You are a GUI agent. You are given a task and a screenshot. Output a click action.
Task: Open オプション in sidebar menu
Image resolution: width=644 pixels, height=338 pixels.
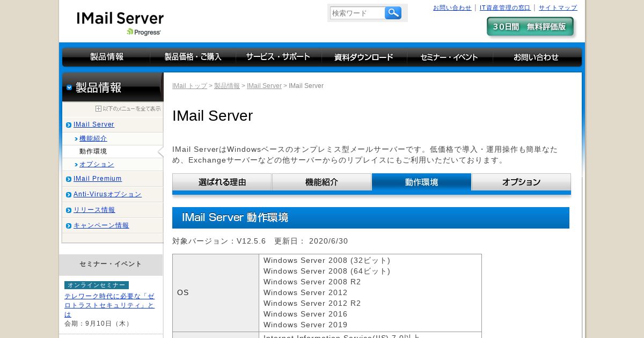[97, 164]
